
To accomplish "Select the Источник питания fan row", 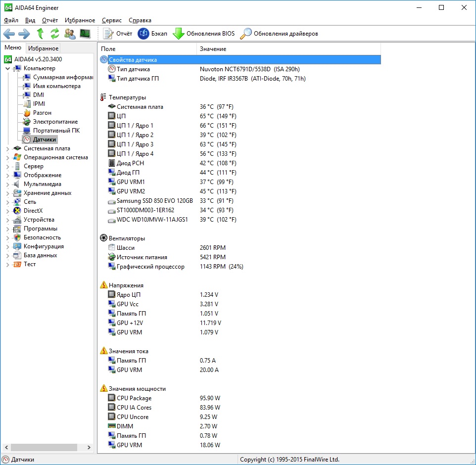I will [240, 257].
